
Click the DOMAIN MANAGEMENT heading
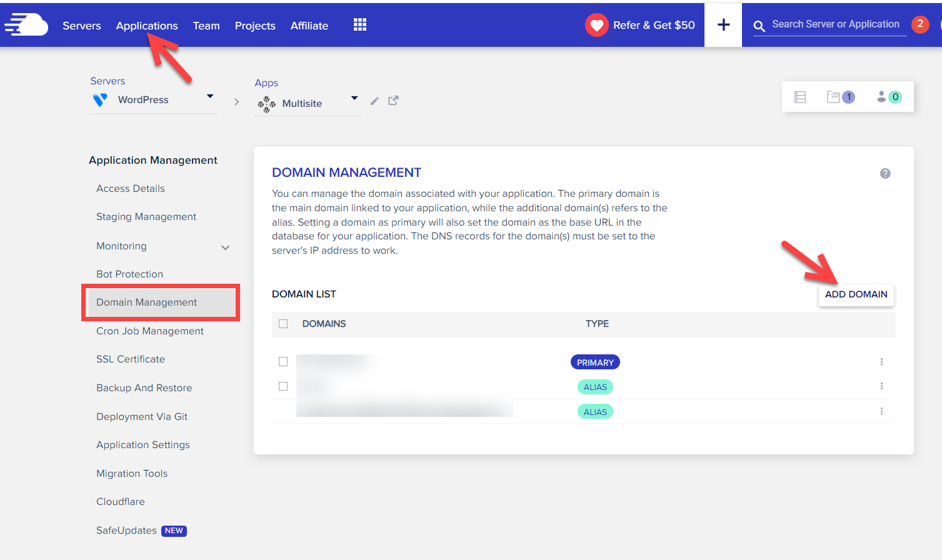click(346, 172)
